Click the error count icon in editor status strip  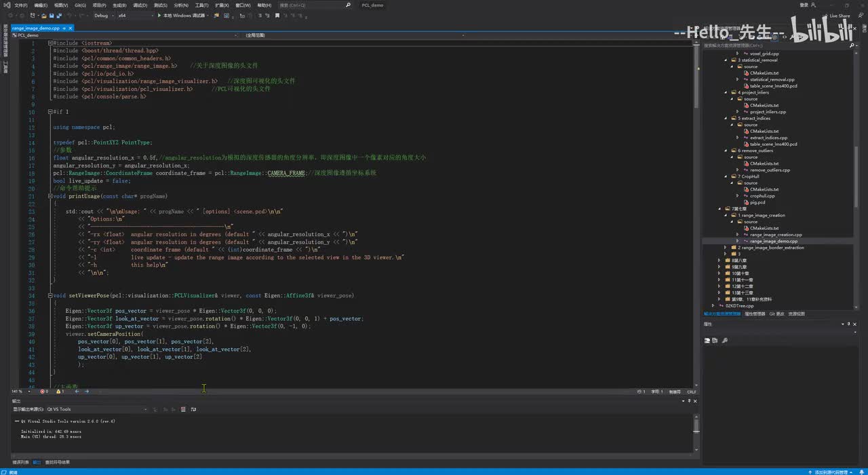click(x=43, y=392)
